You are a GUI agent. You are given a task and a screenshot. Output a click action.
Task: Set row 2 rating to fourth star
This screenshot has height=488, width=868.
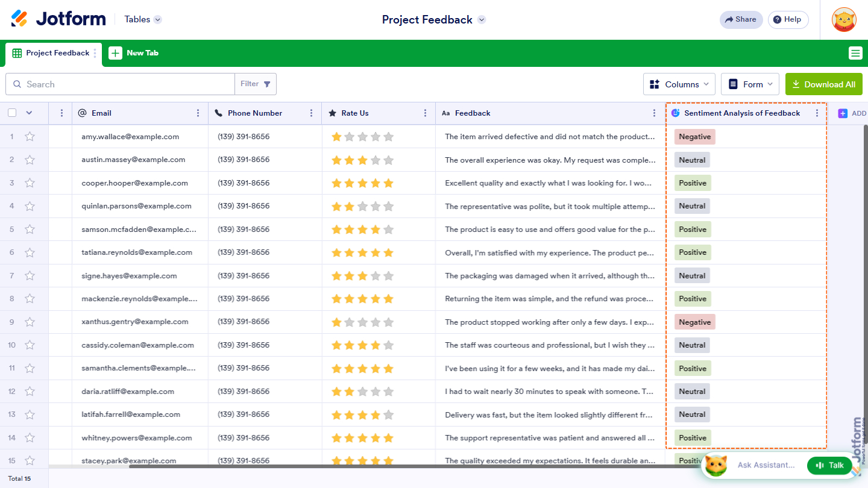pos(376,160)
